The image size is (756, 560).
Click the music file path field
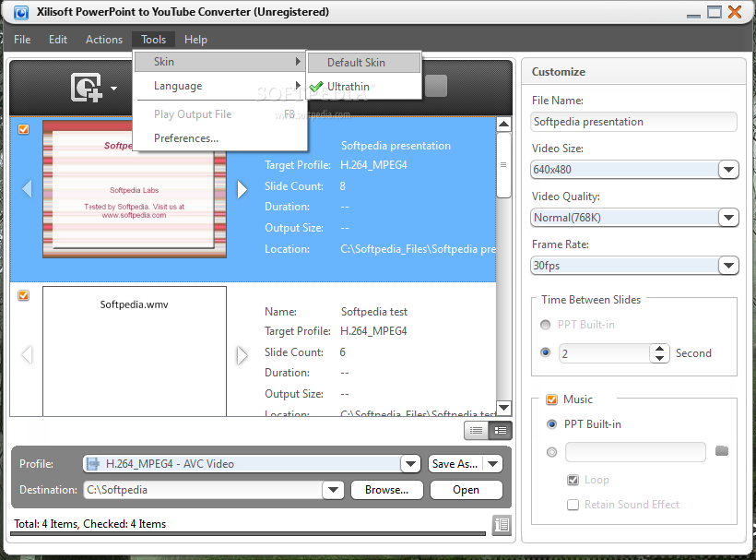coord(635,452)
